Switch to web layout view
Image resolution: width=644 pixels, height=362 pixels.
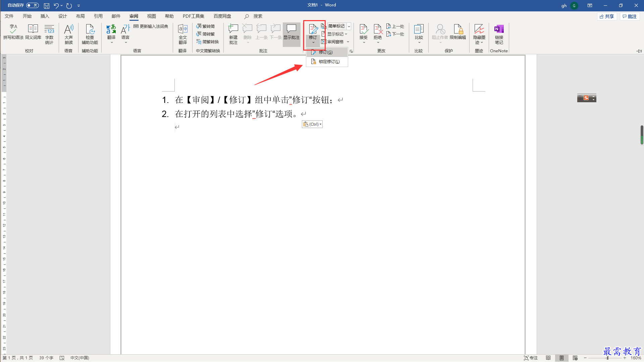(575, 358)
